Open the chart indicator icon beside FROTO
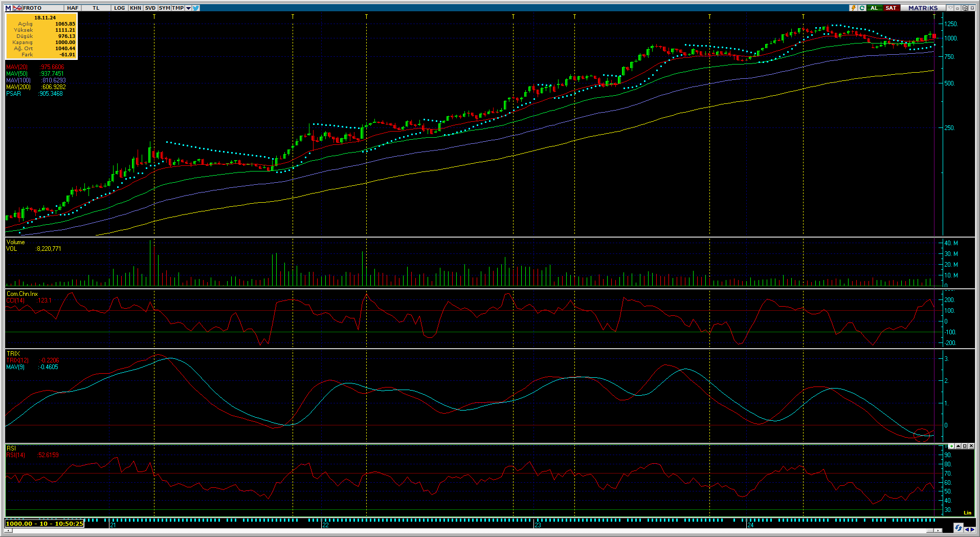The height and width of the screenshot is (537, 980). coord(17,8)
